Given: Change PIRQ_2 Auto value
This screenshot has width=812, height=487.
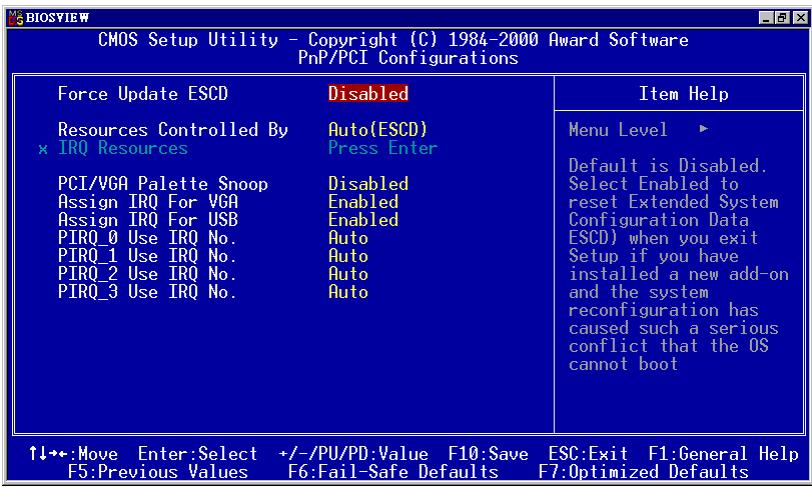Looking at the screenshot, I should [348, 275].
